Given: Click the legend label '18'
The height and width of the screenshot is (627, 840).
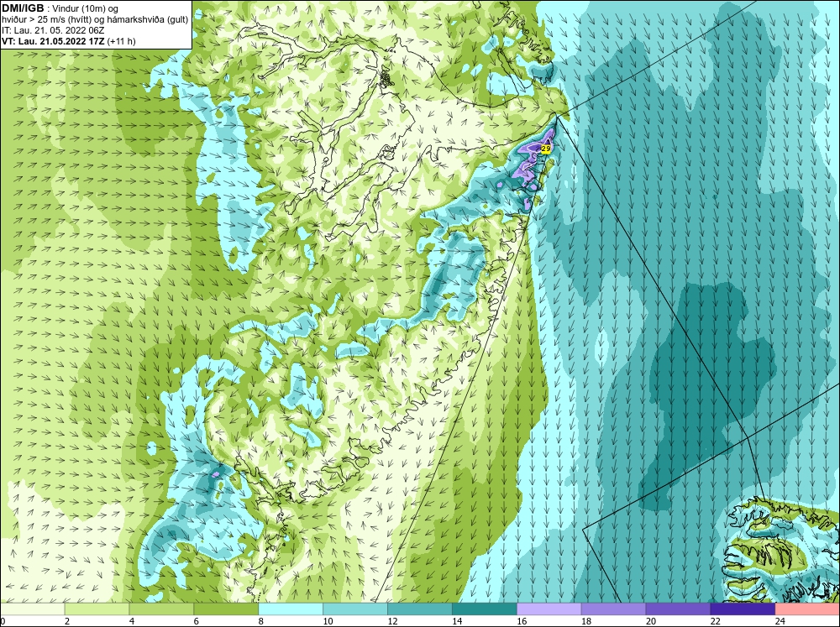Looking at the screenshot, I should pos(586,621).
